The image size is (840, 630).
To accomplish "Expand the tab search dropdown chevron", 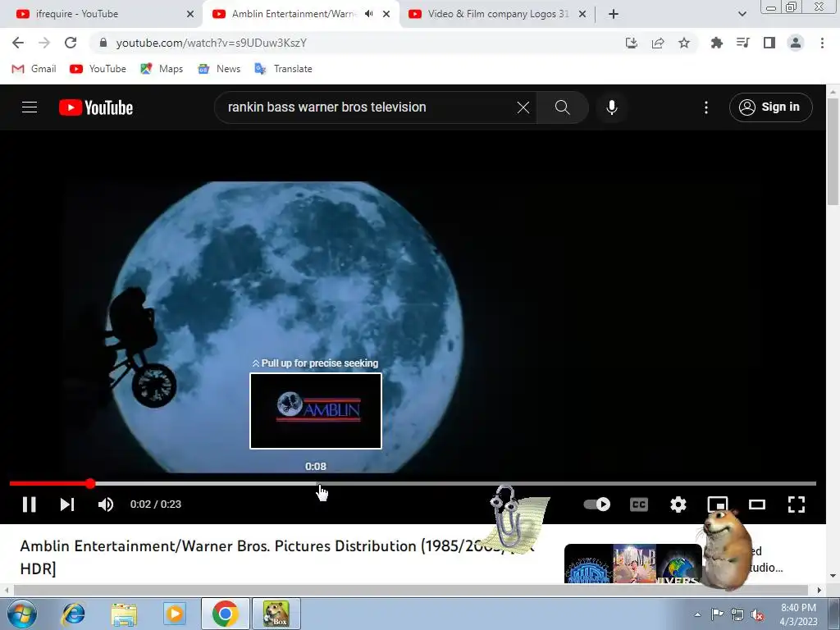I will pos(742,14).
